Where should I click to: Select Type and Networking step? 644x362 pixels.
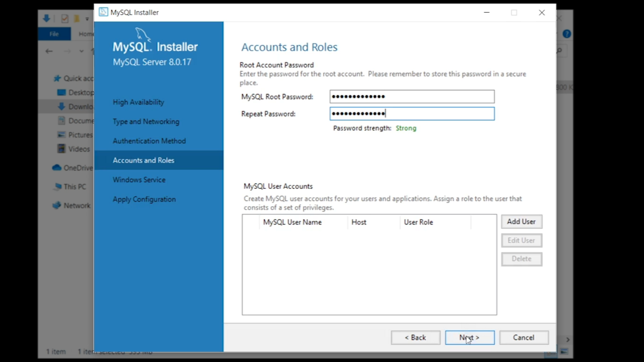(146, 121)
